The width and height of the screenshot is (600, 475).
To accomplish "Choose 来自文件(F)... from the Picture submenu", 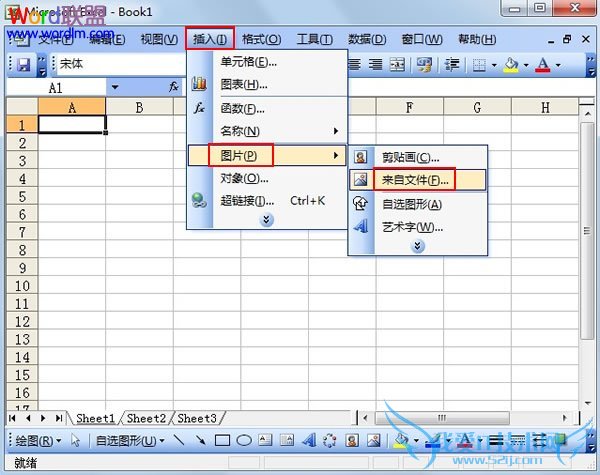I will click(417, 180).
